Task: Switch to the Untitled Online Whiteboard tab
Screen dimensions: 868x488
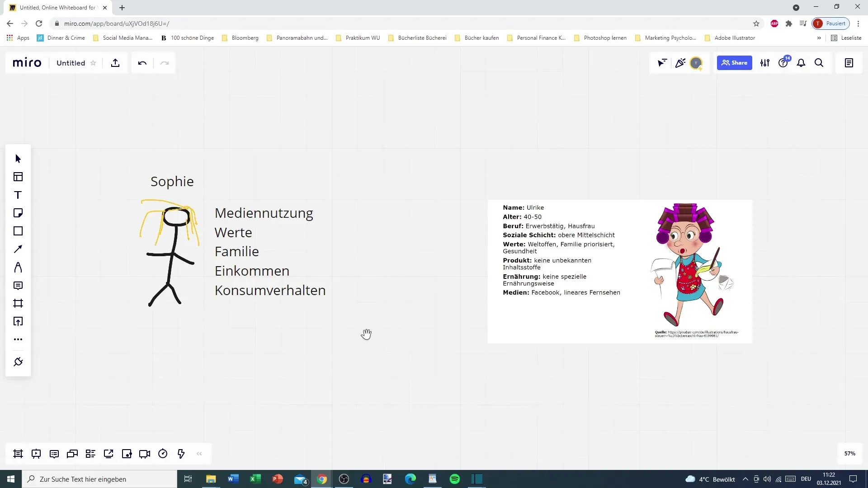Action: coord(58,8)
